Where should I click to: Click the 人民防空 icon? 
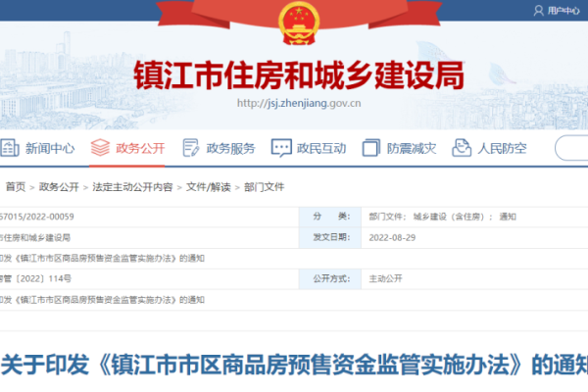pyautogui.click(x=462, y=147)
